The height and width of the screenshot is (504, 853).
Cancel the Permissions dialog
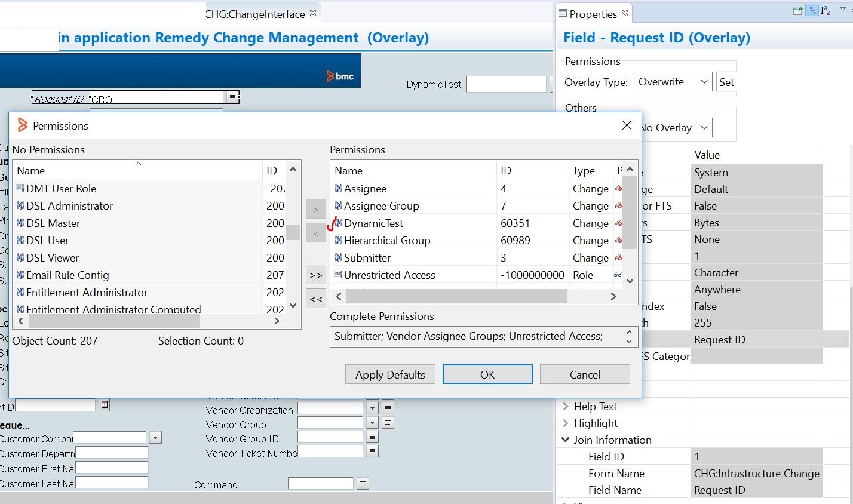(585, 374)
